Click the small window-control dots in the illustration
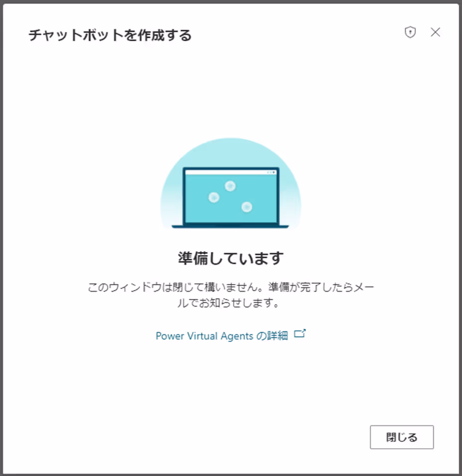 click(271, 172)
